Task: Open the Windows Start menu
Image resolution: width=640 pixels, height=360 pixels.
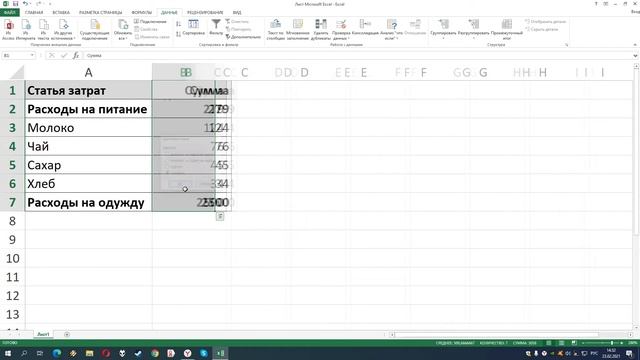Action: point(8,353)
